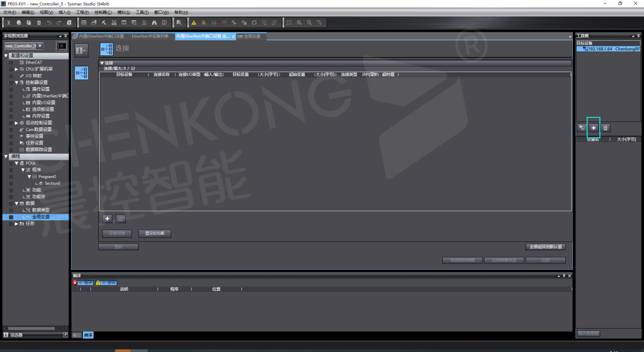The image size is (644, 352).
Task: Click the yellow warning triangle toolbar icon
Action: pyautogui.click(x=194, y=22)
